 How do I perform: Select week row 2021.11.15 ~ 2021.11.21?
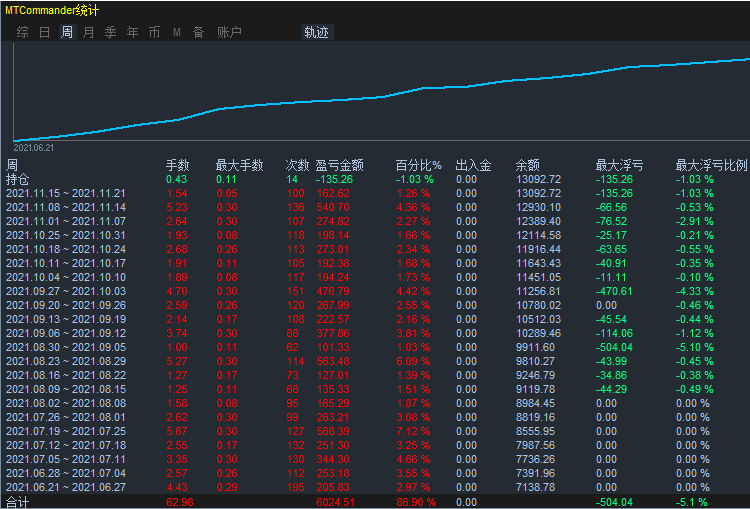click(375, 193)
